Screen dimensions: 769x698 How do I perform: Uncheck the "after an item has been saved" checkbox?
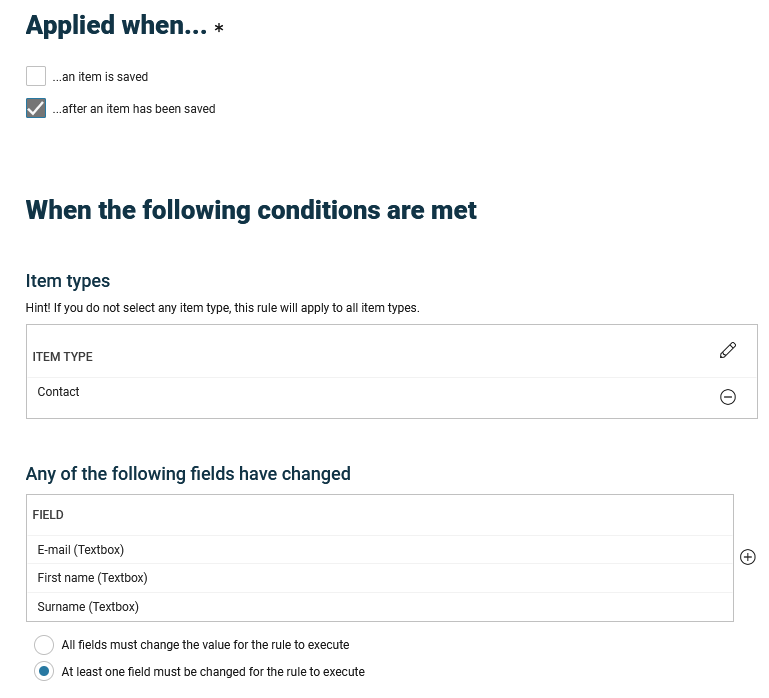36,108
